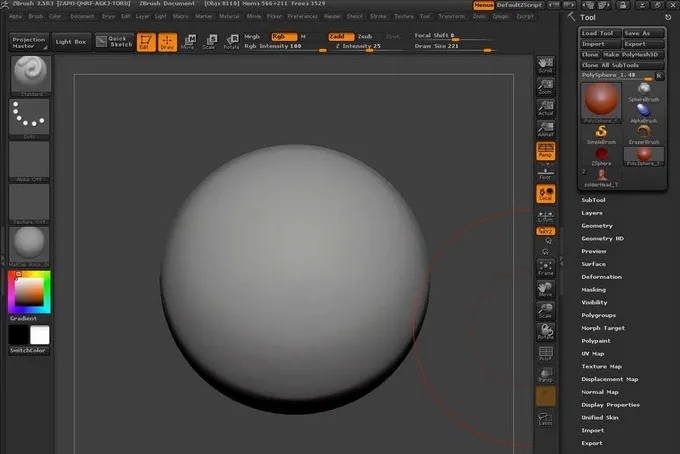The height and width of the screenshot is (454, 680).
Task: Expand the SubTool section
Action: [593, 200]
